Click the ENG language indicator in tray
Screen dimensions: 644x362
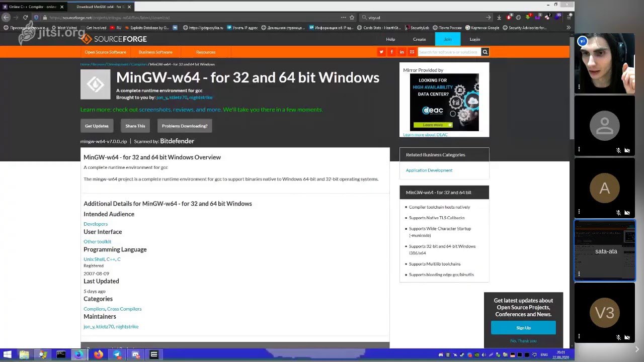point(544,354)
